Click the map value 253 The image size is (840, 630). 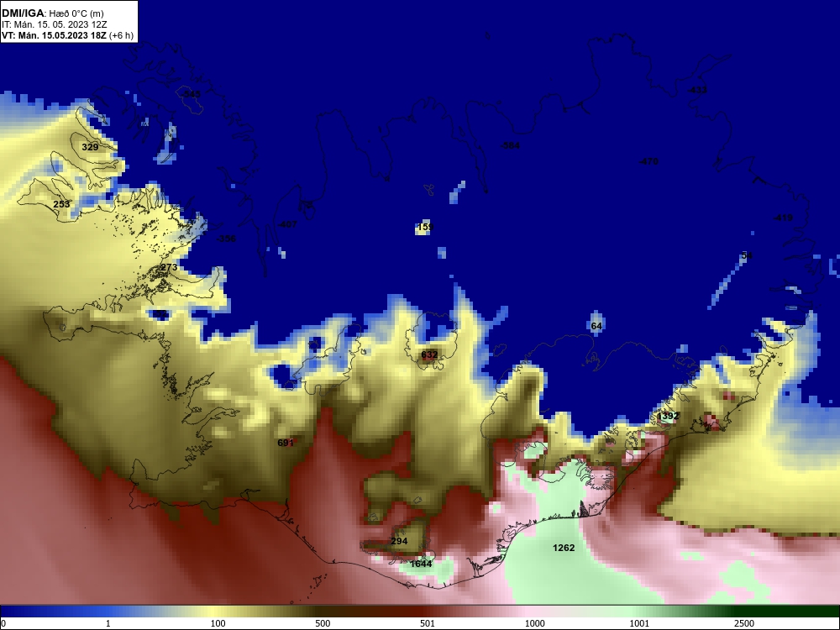coord(61,204)
